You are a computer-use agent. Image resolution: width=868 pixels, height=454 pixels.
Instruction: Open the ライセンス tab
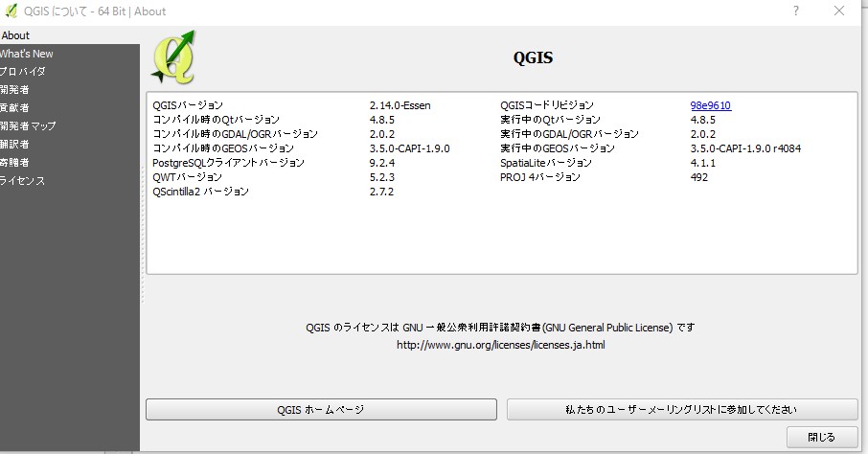(23, 181)
